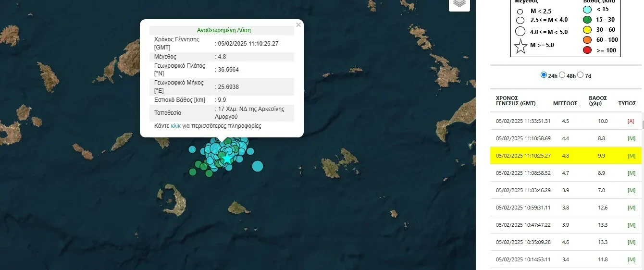Close the earthquake info popup
Screen dimensions: 644x270
point(298,25)
